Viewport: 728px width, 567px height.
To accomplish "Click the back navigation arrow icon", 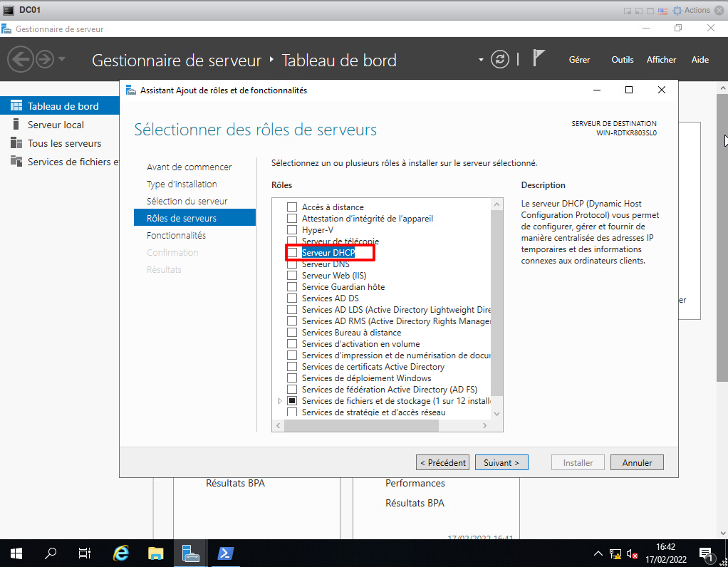I will point(21,59).
